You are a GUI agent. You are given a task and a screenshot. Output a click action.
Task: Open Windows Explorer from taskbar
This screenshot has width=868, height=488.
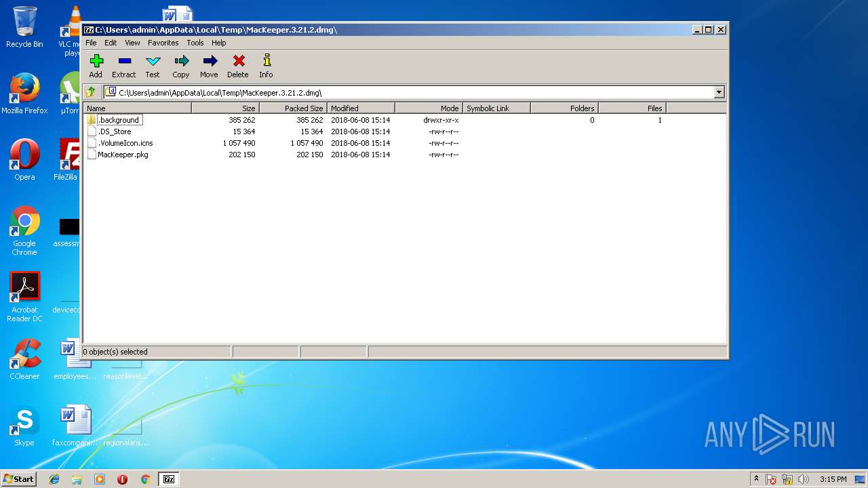pos(77,479)
